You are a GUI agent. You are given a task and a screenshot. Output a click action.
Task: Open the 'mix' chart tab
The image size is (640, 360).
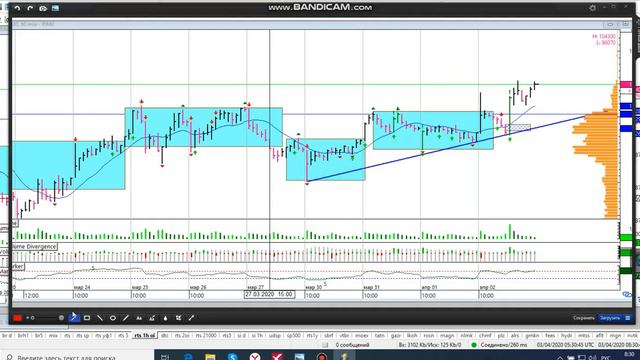[x=53, y=336]
